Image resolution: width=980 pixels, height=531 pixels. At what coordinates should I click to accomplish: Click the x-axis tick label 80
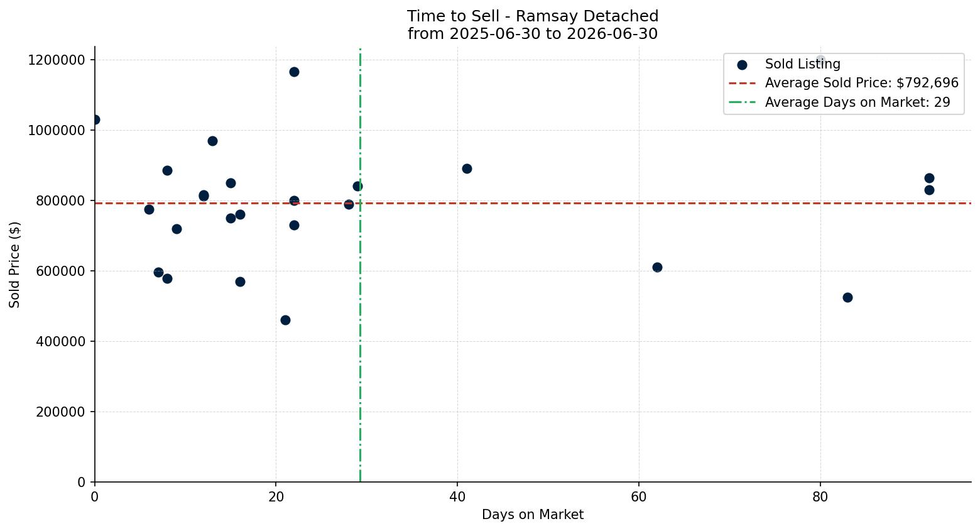pyautogui.click(x=820, y=497)
